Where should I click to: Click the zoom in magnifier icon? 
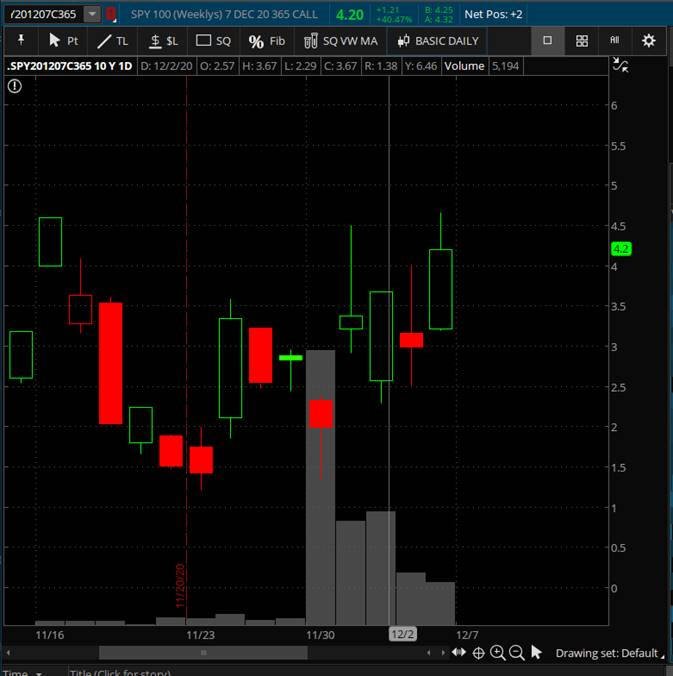pos(498,653)
